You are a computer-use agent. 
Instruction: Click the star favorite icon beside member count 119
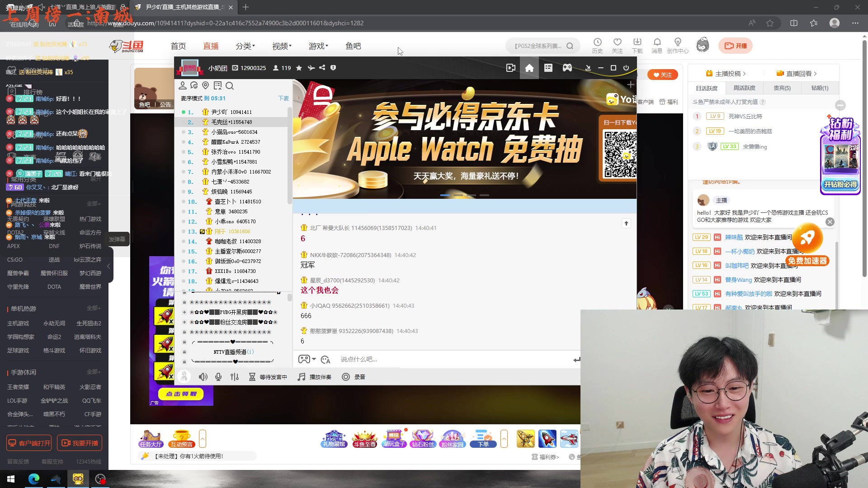[x=299, y=68]
